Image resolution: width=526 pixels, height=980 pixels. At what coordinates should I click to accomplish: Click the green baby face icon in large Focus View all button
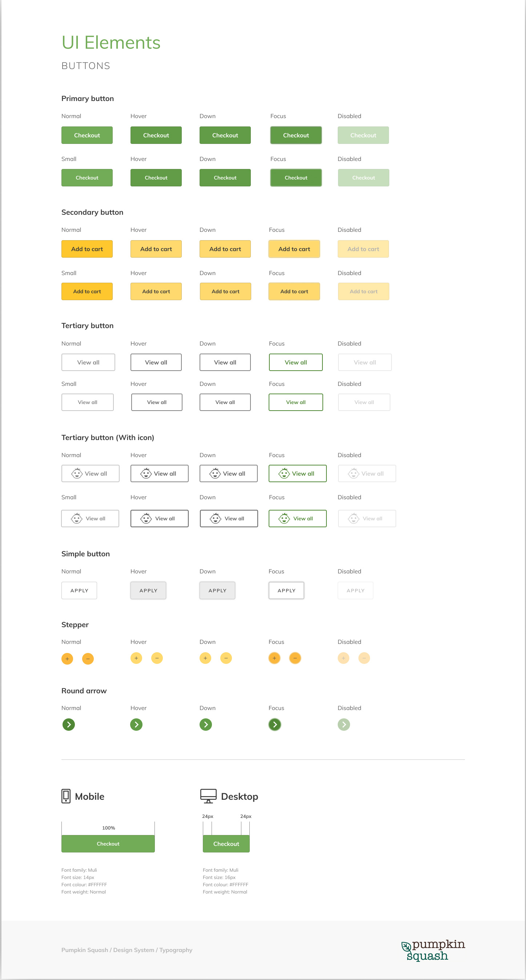[x=284, y=473]
